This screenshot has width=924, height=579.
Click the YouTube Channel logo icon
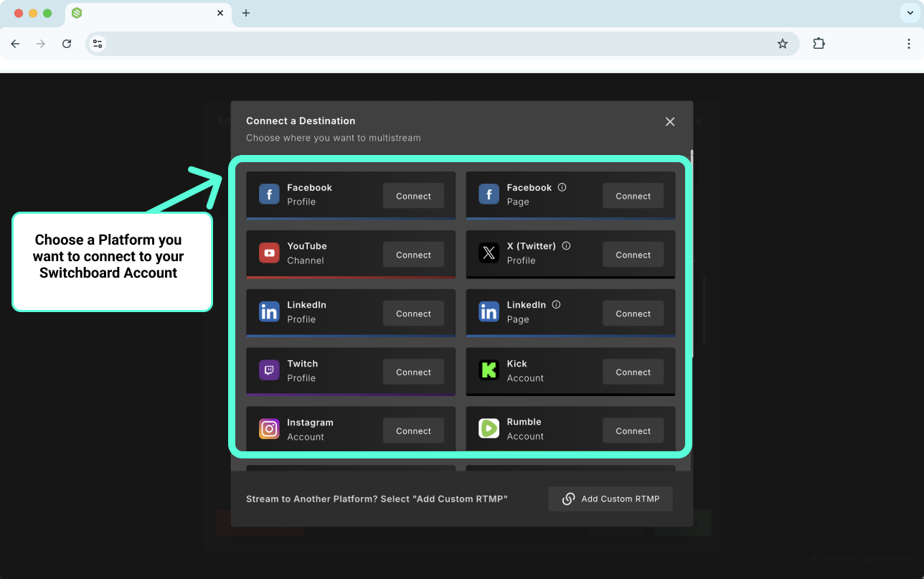click(269, 253)
